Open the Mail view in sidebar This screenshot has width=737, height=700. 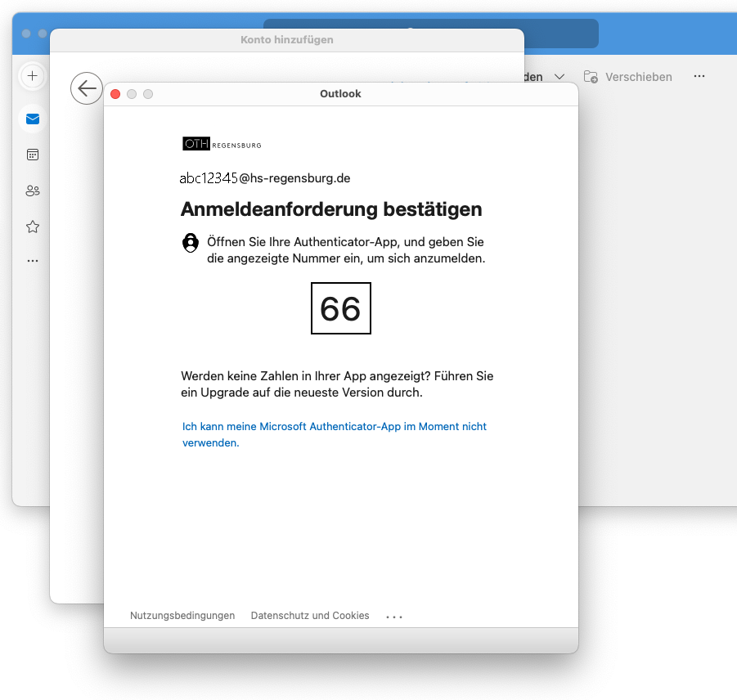tap(33, 119)
